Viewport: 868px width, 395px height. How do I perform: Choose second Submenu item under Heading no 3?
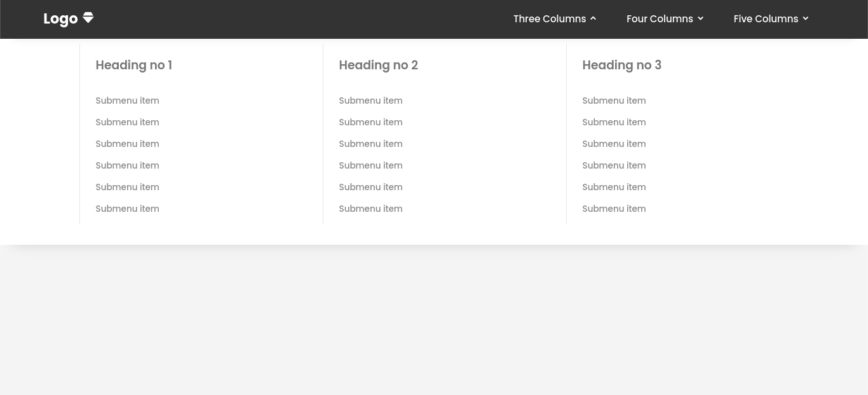[614, 122]
